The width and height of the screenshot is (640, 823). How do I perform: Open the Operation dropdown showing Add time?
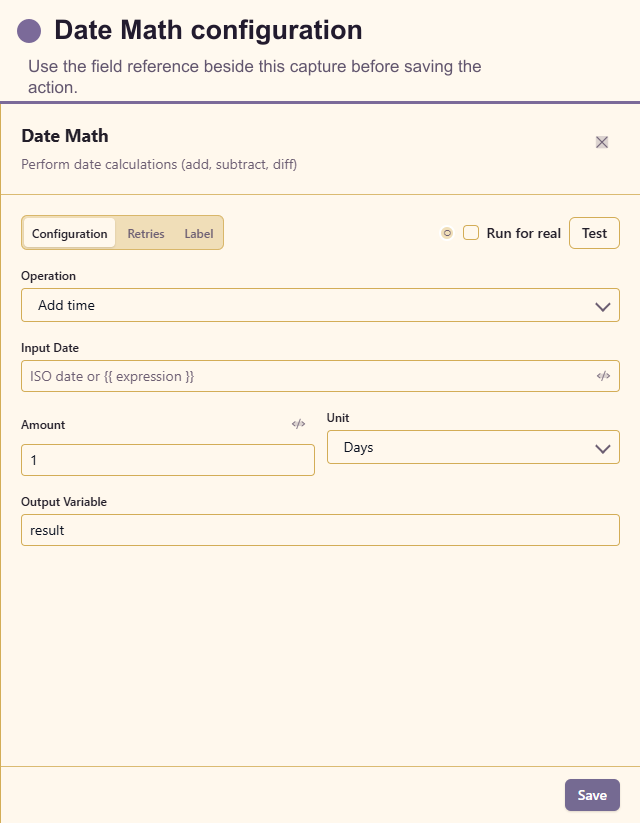pos(320,305)
